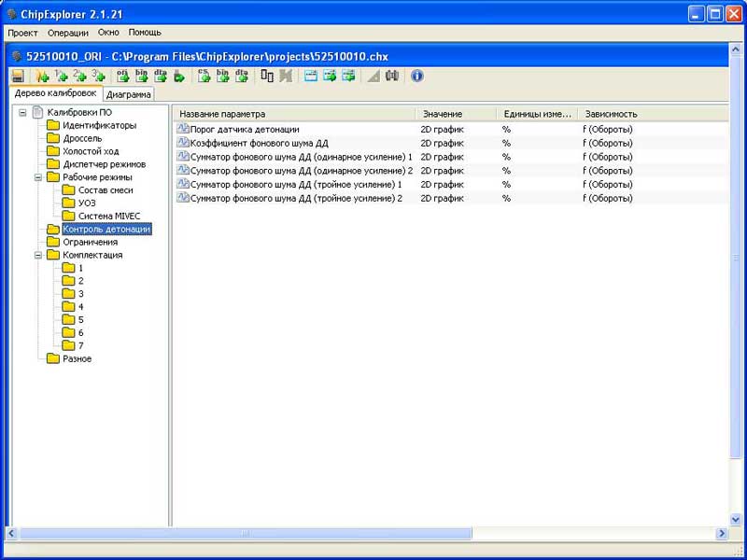The width and height of the screenshot is (747, 560).
Task: Click the save project floppy disk icon
Action: (18, 76)
